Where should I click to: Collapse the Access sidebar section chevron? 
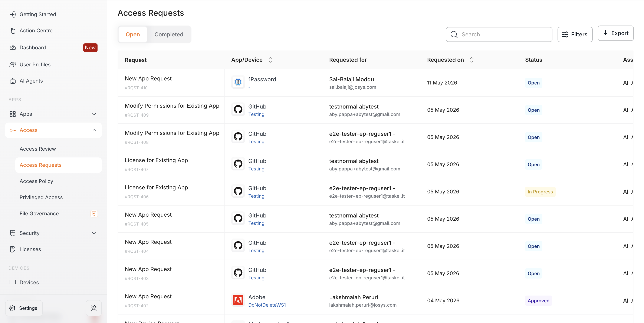point(94,130)
